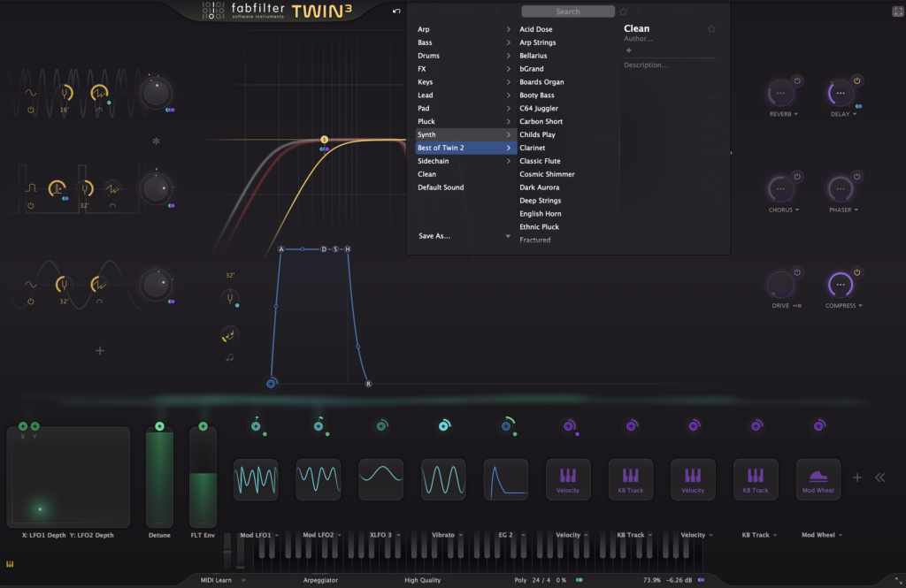The height and width of the screenshot is (588, 906).
Task: Click the plus icon to add modulation source
Action: pos(856,477)
